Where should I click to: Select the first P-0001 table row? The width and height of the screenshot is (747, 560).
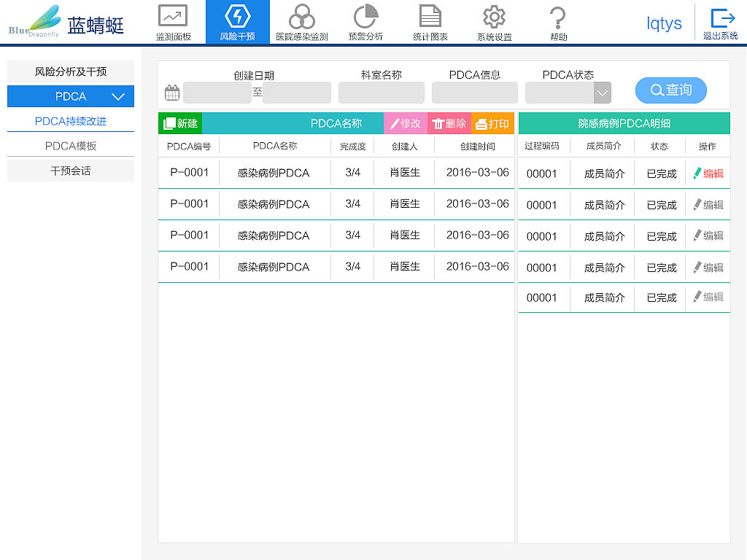click(336, 173)
